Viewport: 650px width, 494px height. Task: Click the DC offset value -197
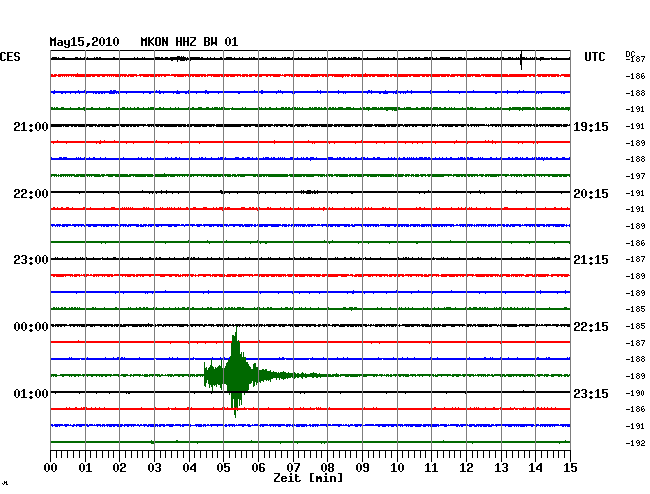click(x=635, y=176)
